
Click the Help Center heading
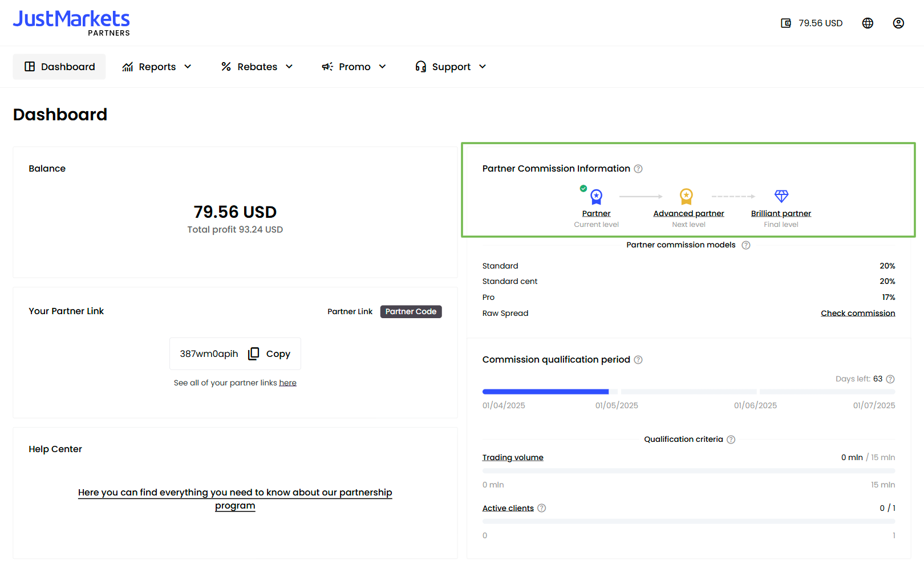pos(55,449)
